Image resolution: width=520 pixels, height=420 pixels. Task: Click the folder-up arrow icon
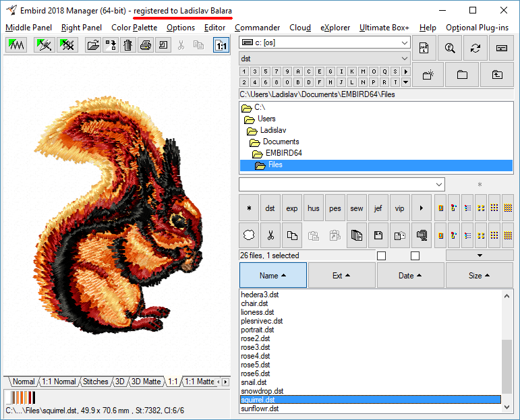(497, 75)
